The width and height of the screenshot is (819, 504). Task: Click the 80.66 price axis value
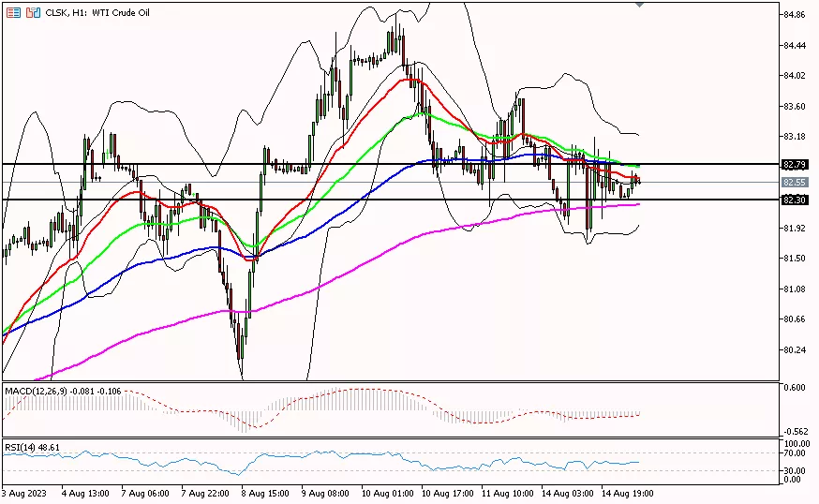pyautogui.click(x=795, y=319)
